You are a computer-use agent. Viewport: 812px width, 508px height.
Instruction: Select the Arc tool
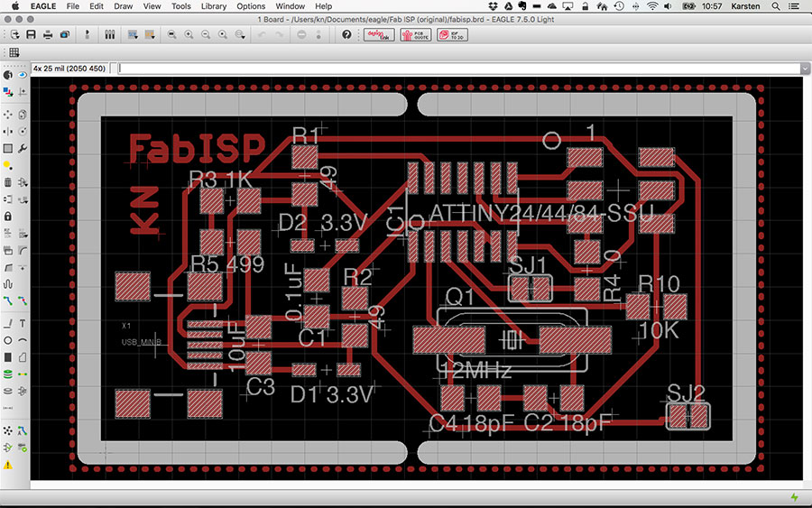(x=23, y=341)
